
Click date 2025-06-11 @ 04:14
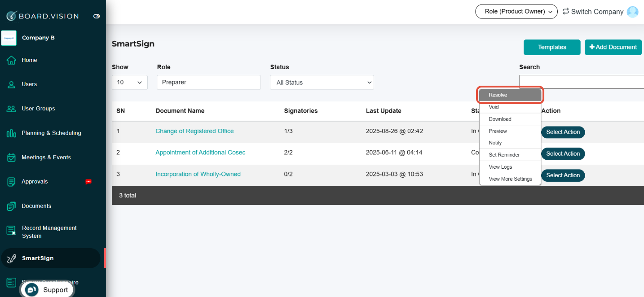pos(394,153)
